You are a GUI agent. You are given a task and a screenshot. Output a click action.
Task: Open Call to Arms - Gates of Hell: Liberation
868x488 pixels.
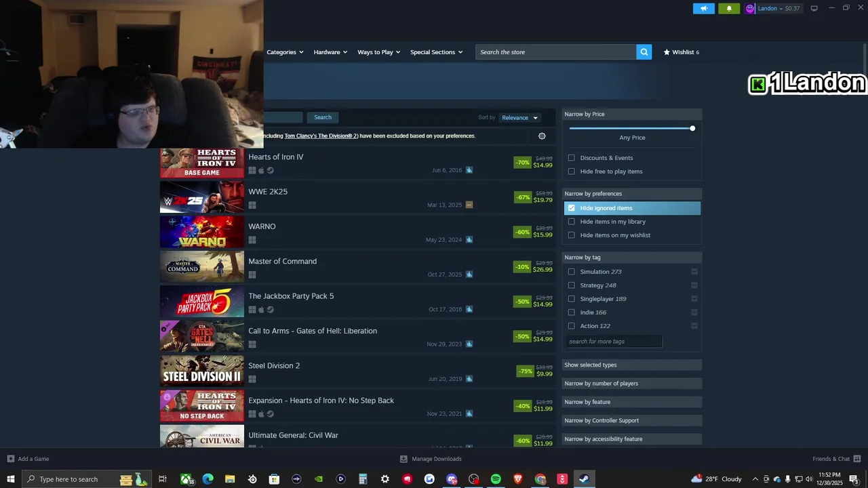point(357,337)
